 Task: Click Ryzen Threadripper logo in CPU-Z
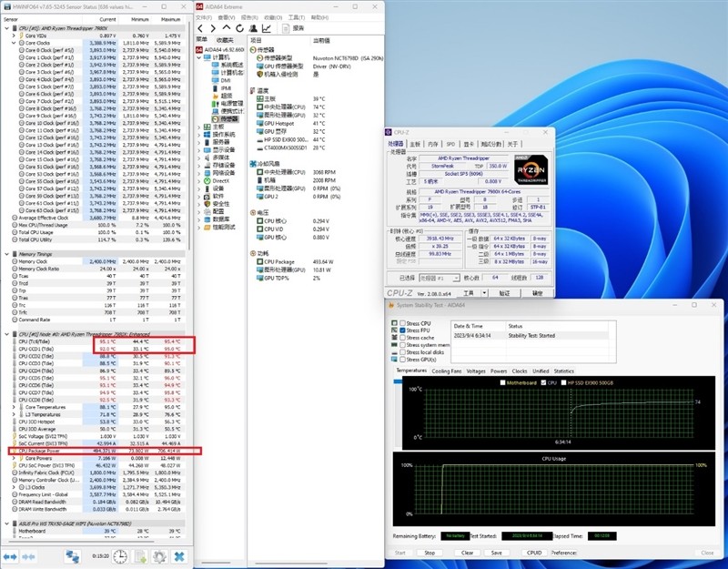click(x=531, y=169)
